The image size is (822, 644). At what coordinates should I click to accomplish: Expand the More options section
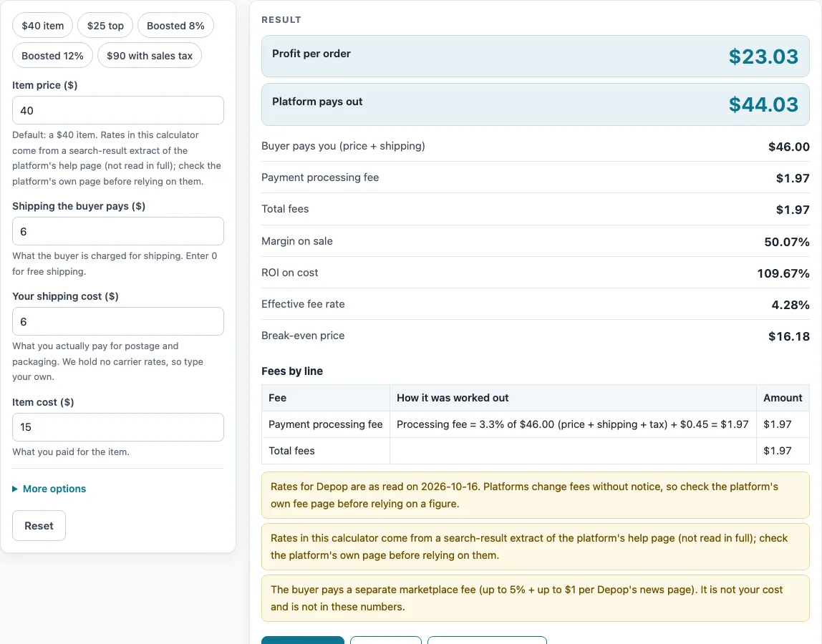pos(49,489)
